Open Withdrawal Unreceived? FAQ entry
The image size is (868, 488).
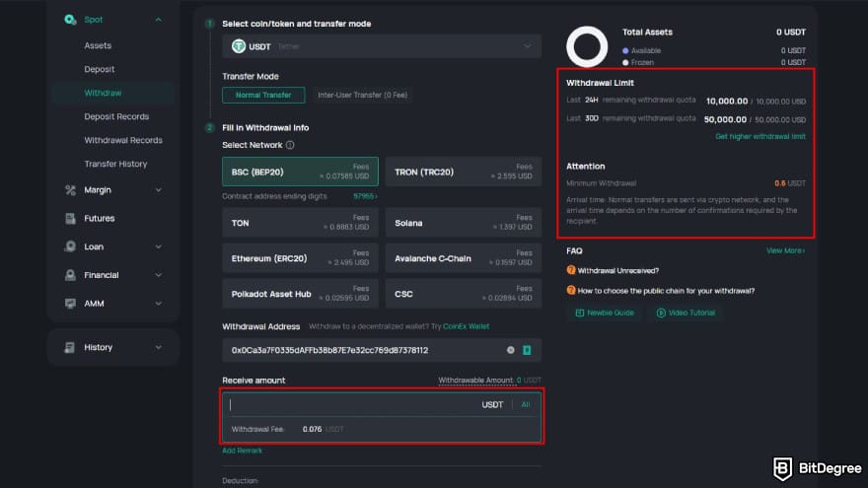(617, 270)
